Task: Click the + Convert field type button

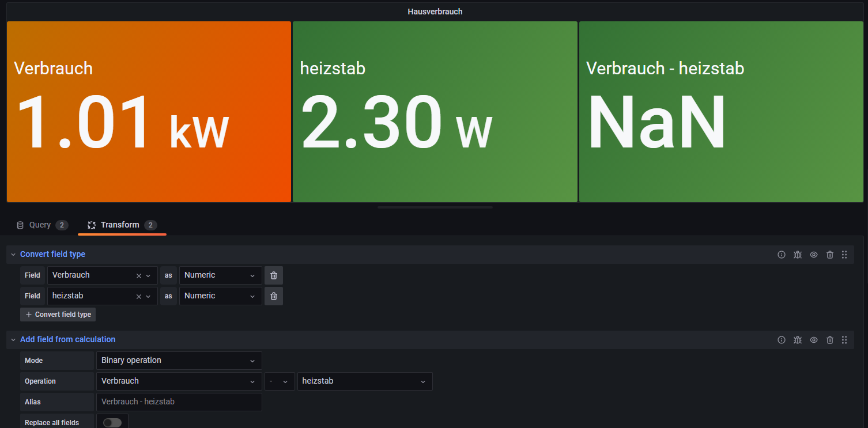Action: point(58,315)
